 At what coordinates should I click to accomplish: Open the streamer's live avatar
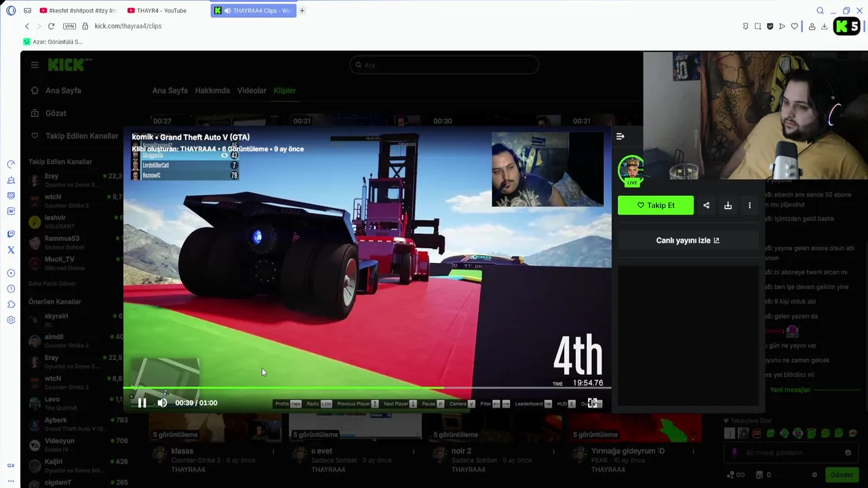pos(631,170)
